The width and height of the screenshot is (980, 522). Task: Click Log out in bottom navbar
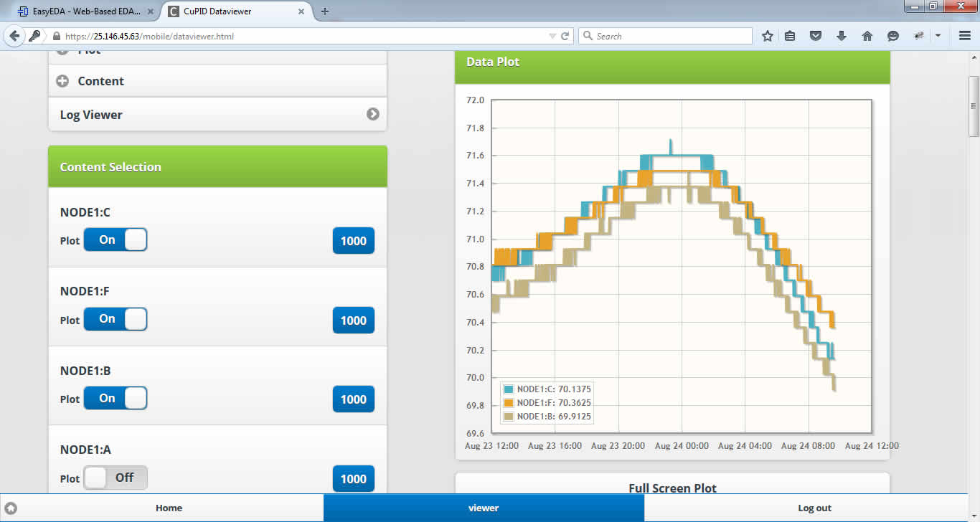814,508
